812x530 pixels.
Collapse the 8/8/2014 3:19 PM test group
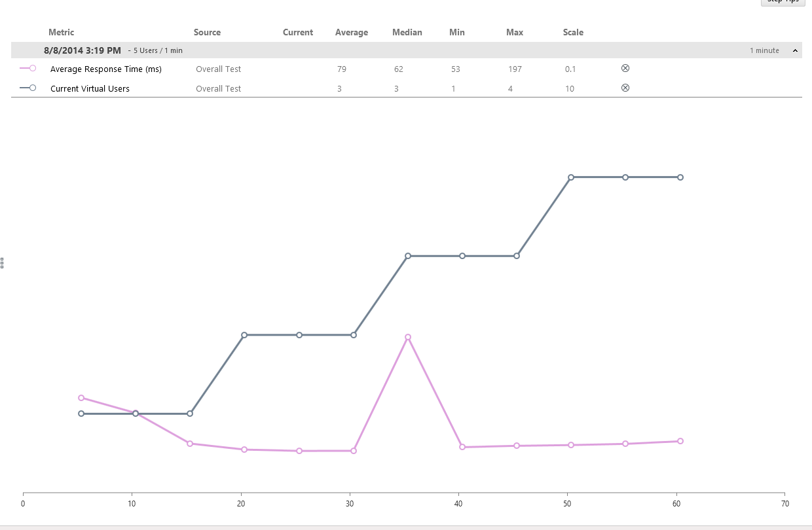click(795, 50)
